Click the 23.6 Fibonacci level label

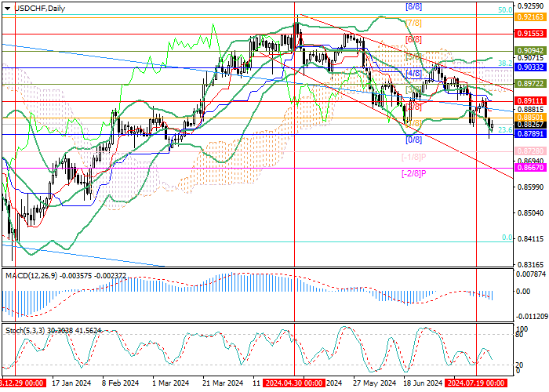click(x=505, y=130)
